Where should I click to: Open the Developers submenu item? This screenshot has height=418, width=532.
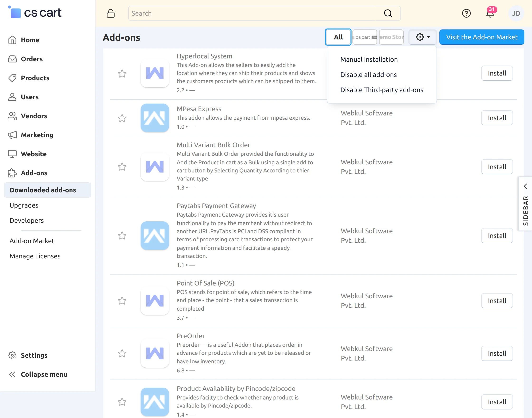click(x=27, y=220)
